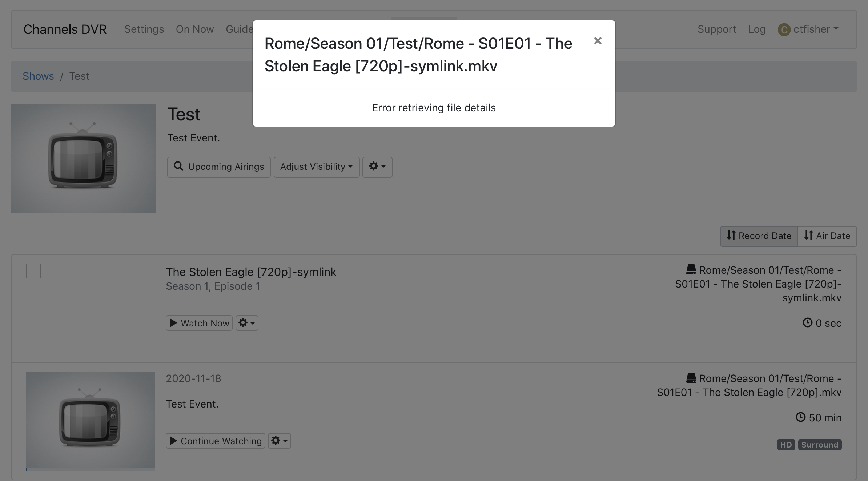Viewport: 868px width, 481px height.
Task: Expand the Adjust Visibility dropdown
Action: pyautogui.click(x=316, y=167)
